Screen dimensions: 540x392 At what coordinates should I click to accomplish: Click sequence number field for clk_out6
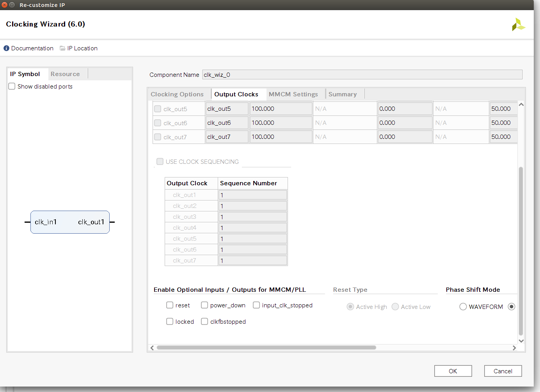(x=253, y=250)
